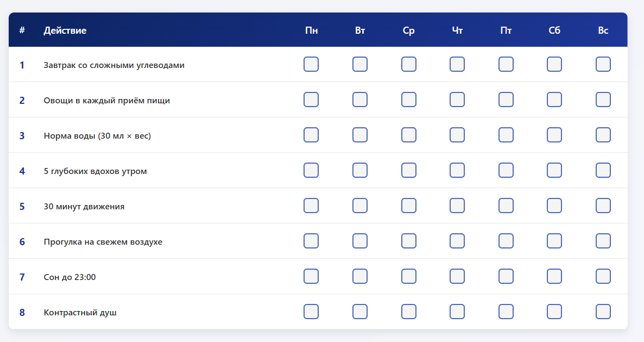Click the 30 минут движения row label
The width and height of the screenshot is (644, 342).
pos(84,207)
